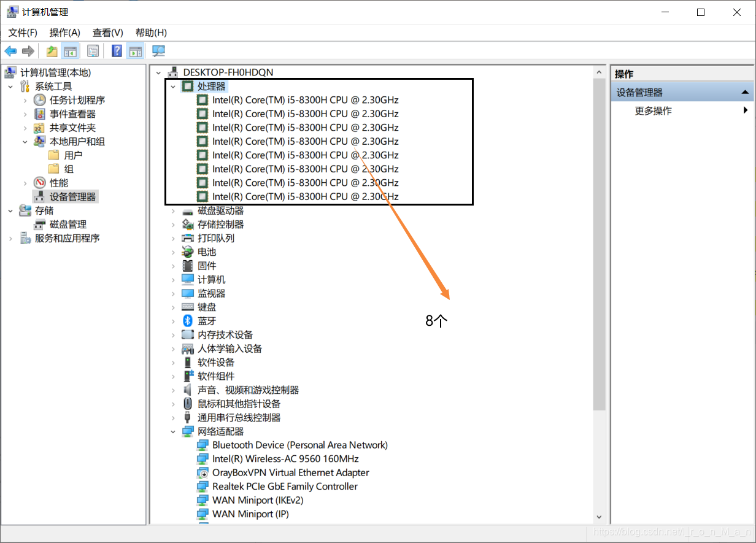This screenshot has height=543, width=756.
Task: Select 设备管理器 in the left tree
Action: pyautogui.click(x=73, y=197)
